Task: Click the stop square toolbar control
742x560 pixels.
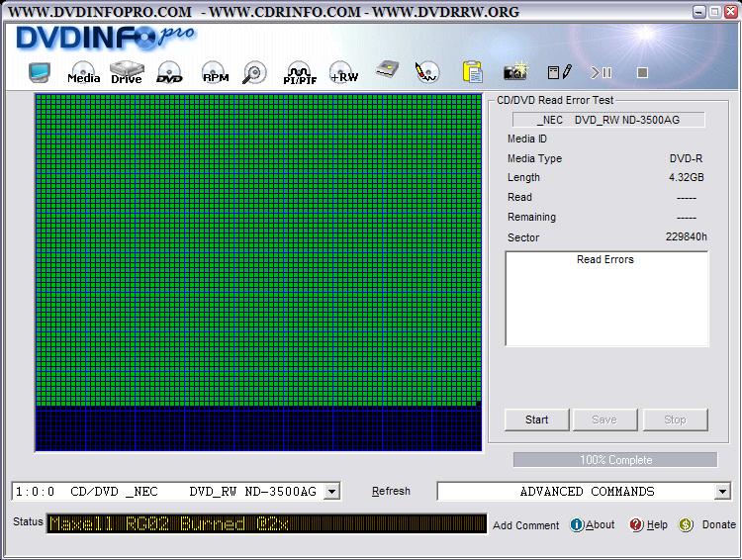Action: click(642, 72)
